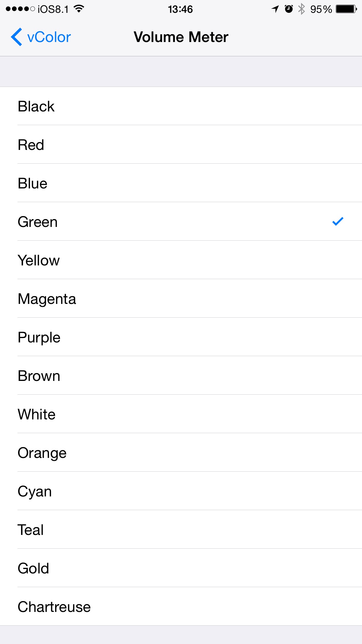Tap the blue checkmark on Green
362x644 pixels.
[x=338, y=221]
